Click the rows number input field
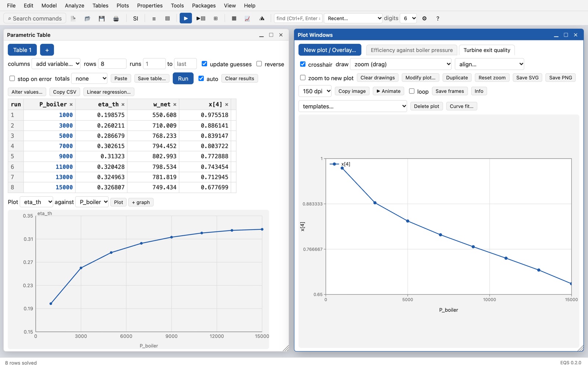The width and height of the screenshot is (588, 368). [112, 64]
